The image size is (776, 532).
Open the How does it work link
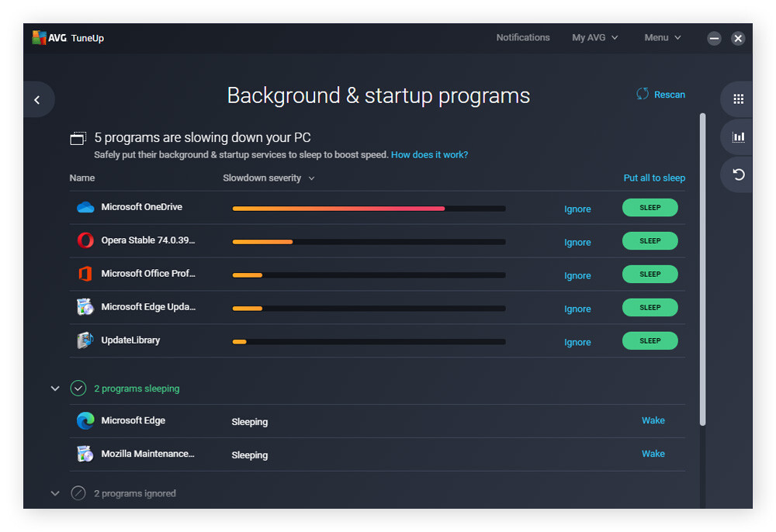coord(429,155)
